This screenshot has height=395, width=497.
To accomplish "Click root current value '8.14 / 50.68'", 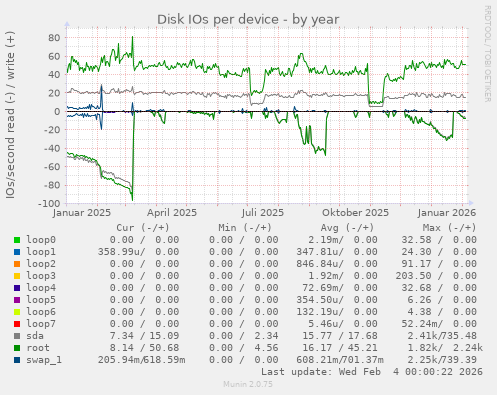I will click(144, 348).
